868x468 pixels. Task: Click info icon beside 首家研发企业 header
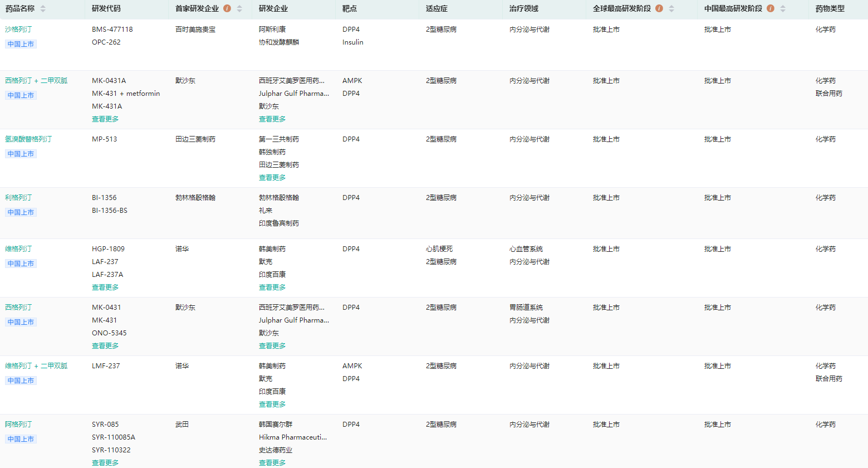coord(227,8)
